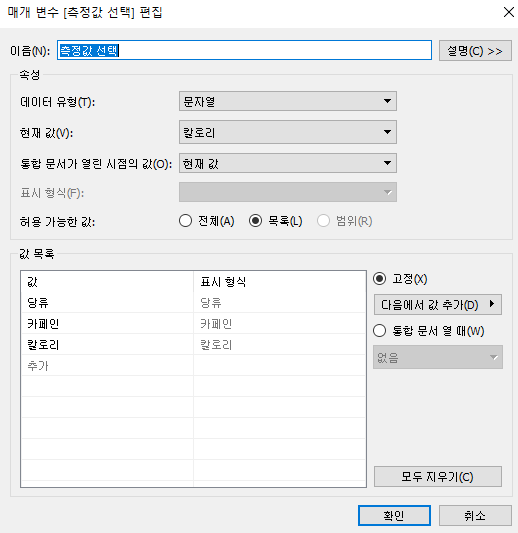Viewport: 518px width, 533px height.
Task: Open the 현재 값 dropdown showing 칼로리
Action: coord(288,132)
